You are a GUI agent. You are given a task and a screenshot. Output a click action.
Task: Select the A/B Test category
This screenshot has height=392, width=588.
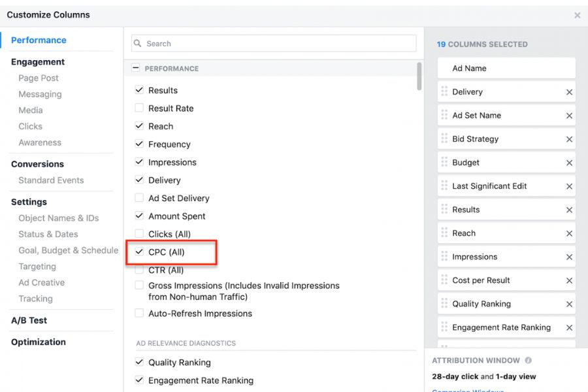[x=29, y=321]
